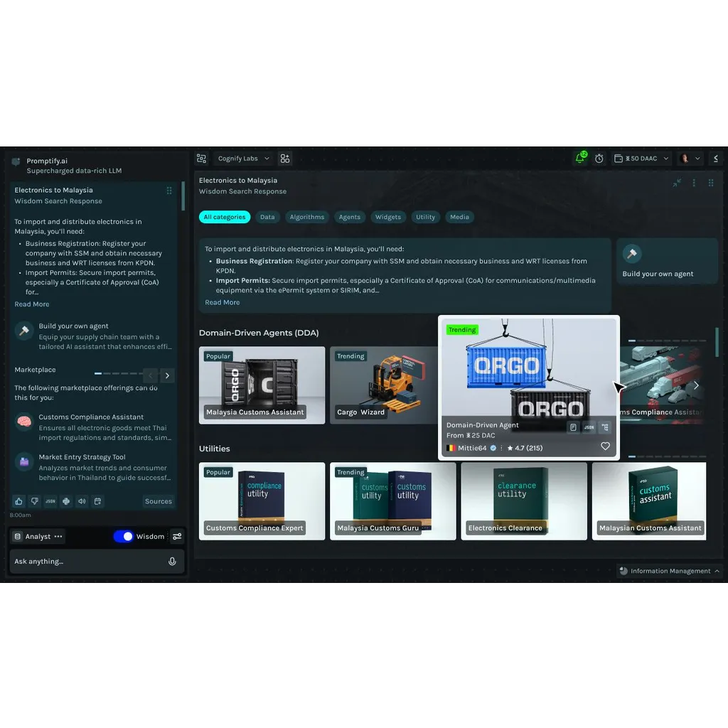Screen dimensions: 728x728
Task: Click the document icon on hovered agent card
Action: click(x=574, y=427)
